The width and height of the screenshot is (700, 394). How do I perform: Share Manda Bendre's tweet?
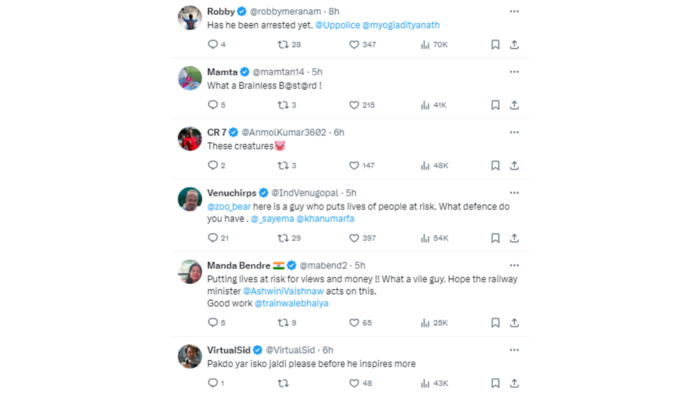tap(514, 323)
